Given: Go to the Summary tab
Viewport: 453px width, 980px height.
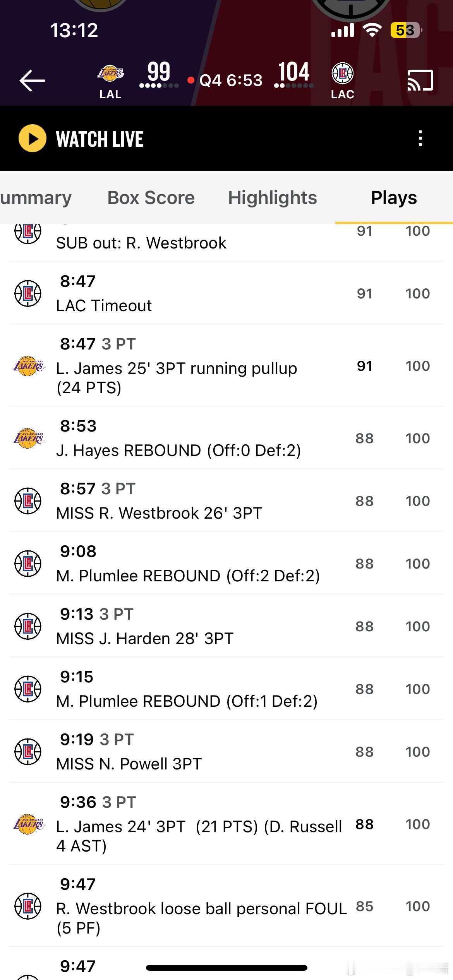Looking at the screenshot, I should point(36,198).
